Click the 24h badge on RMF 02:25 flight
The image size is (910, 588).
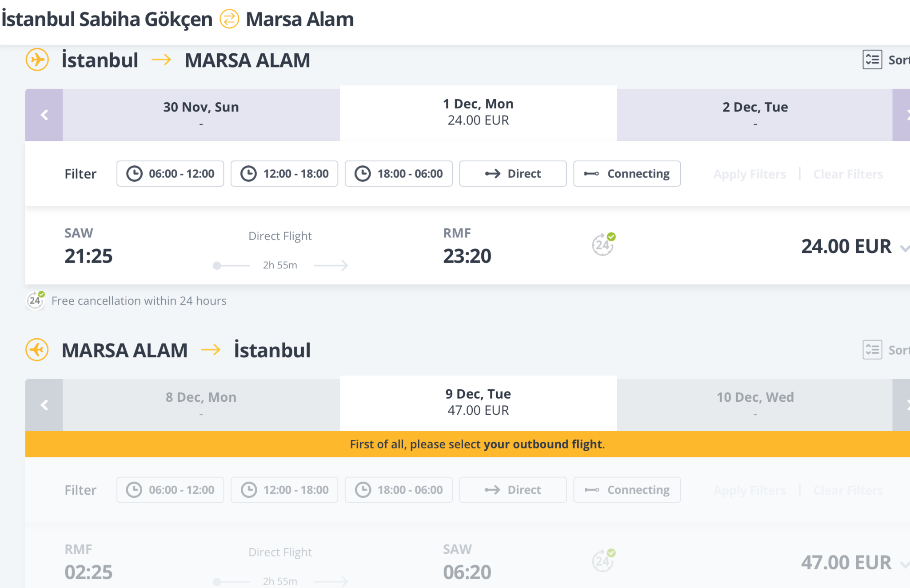pyautogui.click(x=603, y=561)
